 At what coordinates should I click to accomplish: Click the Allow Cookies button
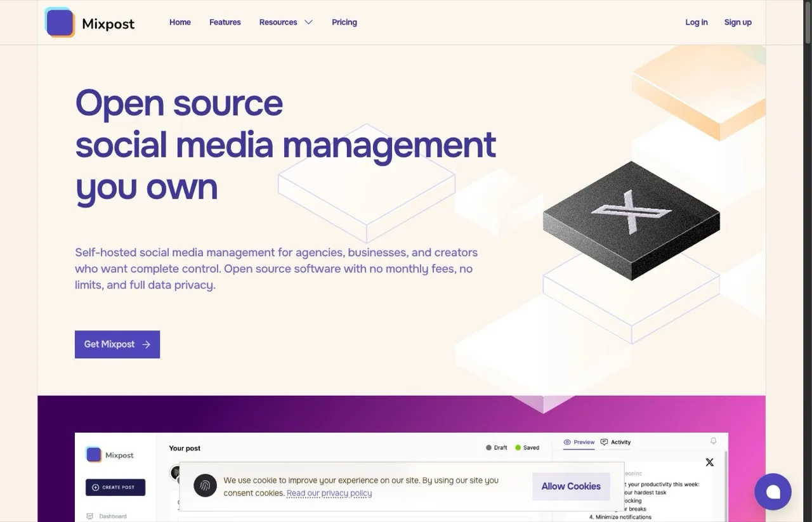pos(571,486)
